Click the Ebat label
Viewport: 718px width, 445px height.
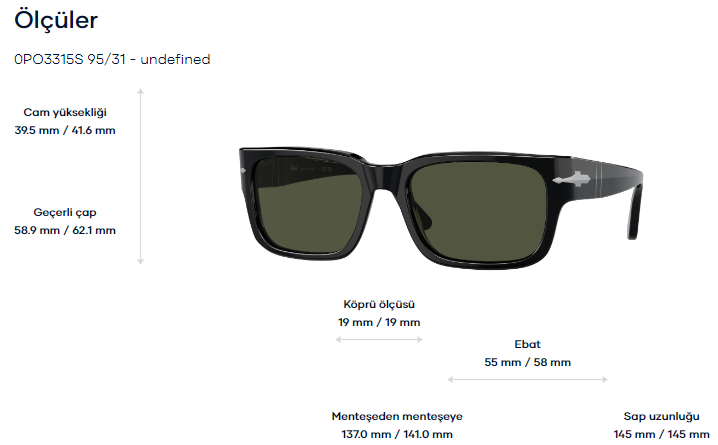(x=528, y=344)
